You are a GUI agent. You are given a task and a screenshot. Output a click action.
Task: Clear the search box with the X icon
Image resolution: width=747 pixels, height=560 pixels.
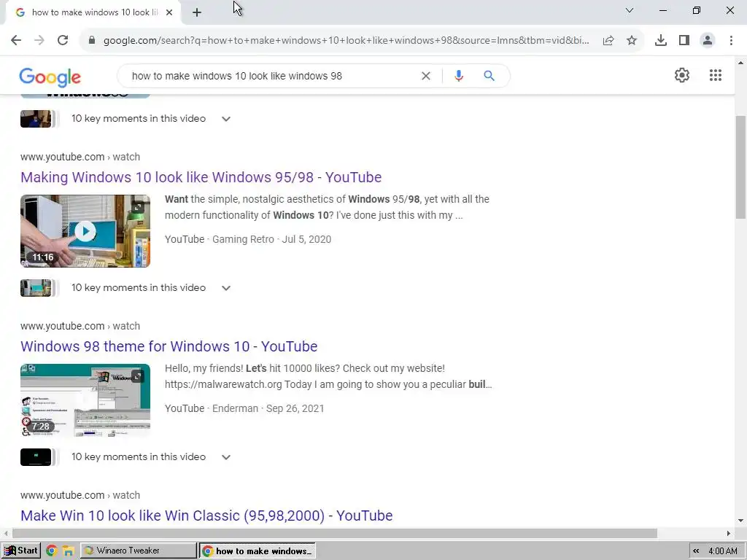coord(426,76)
